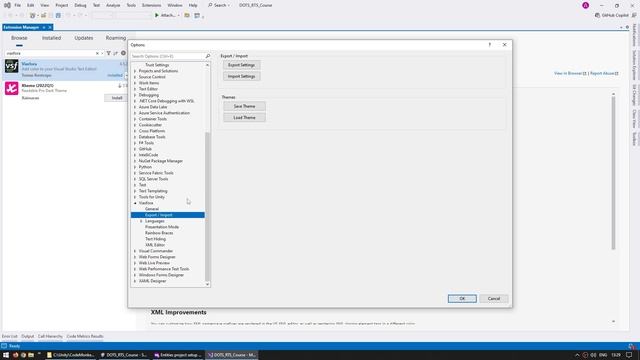Click the Import Settings button
The height and width of the screenshot is (360, 640).
tap(241, 76)
